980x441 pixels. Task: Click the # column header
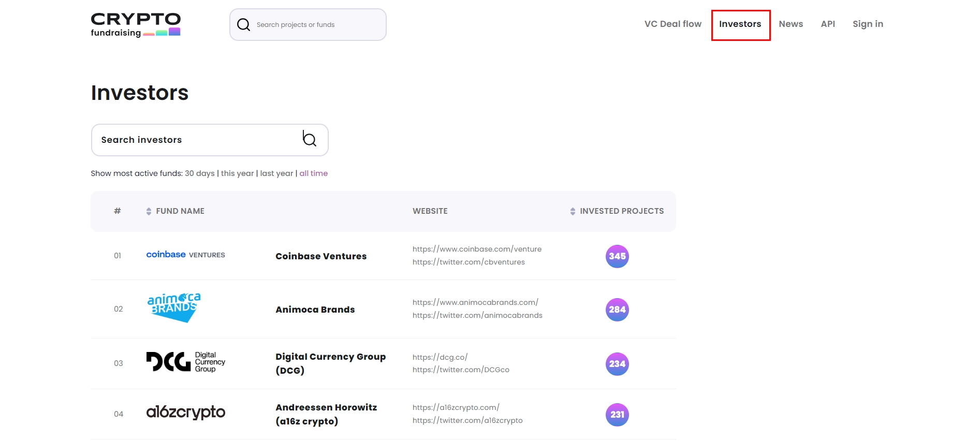[x=118, y=211]
